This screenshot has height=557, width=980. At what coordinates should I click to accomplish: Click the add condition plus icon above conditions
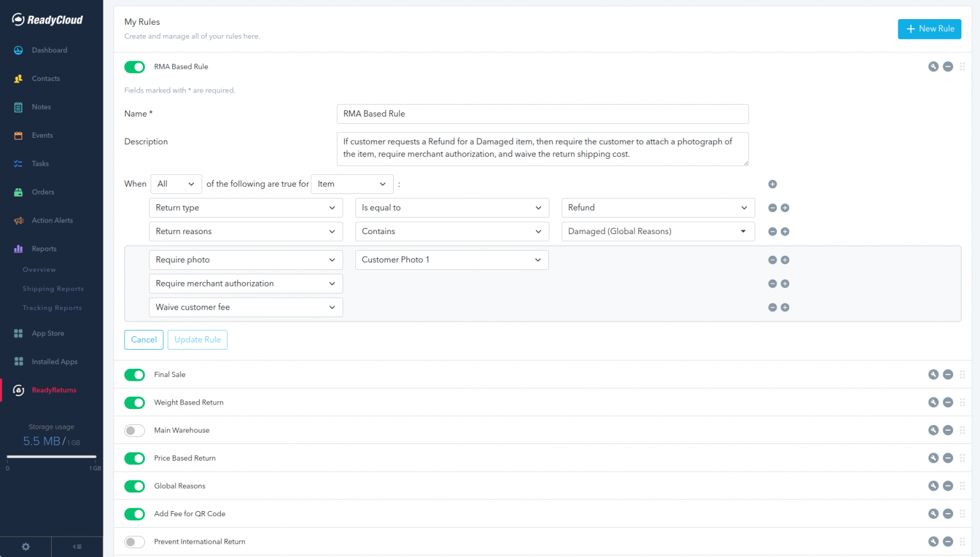tap(772, 184)
